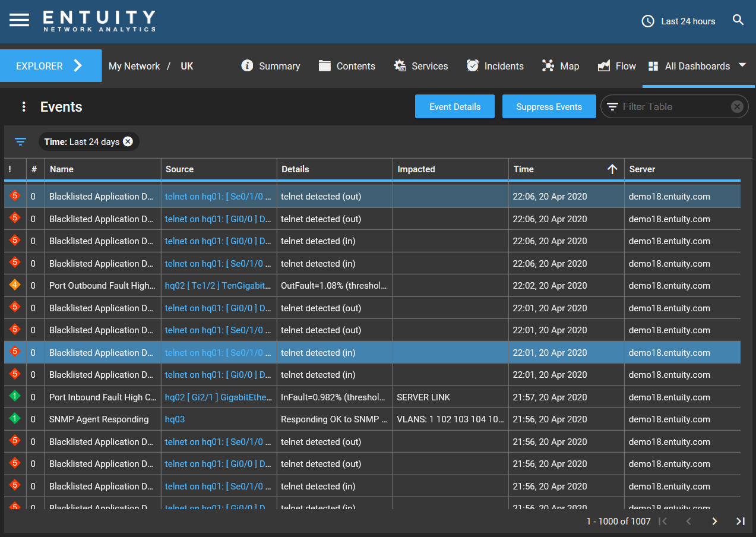The width and height of the screenshot is (756, 537).
Task: Click the Entuity Network Analytics logo
Action: pyautogui.click(x=99, y=21)
